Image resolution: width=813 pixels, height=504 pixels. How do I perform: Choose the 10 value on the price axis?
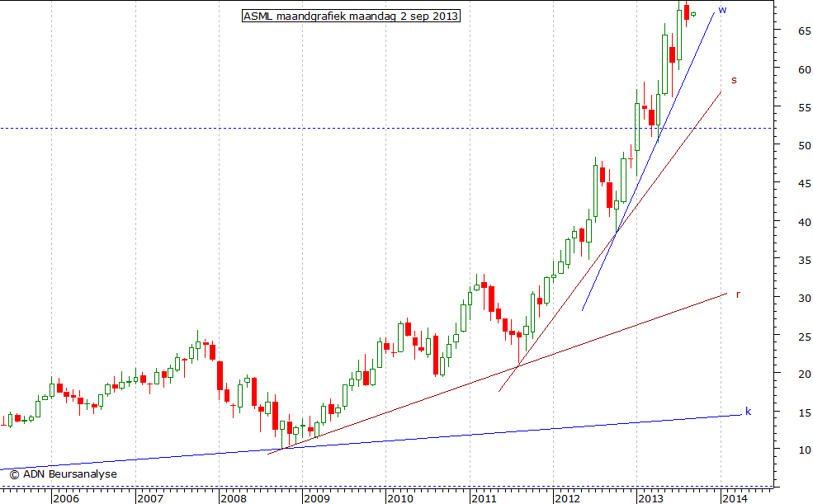(x=804, y=450)
